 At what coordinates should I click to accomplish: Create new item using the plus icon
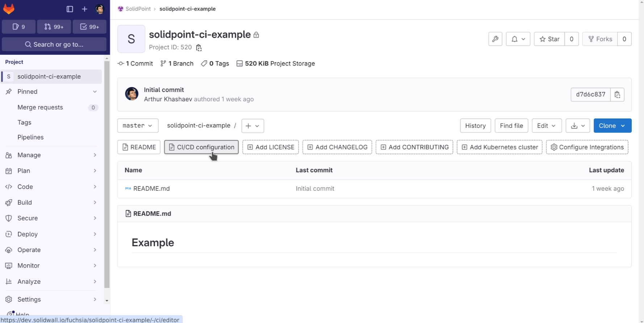84,9
